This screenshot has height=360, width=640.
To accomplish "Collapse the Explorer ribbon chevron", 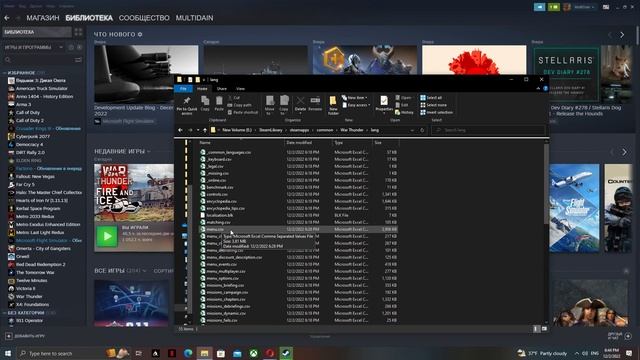I will (538, 89).
